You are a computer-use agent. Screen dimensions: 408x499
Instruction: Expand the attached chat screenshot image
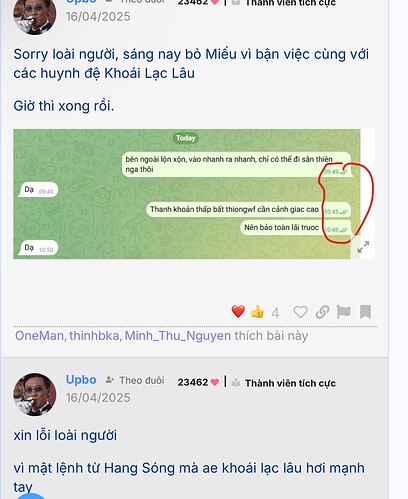pos(363,247)
